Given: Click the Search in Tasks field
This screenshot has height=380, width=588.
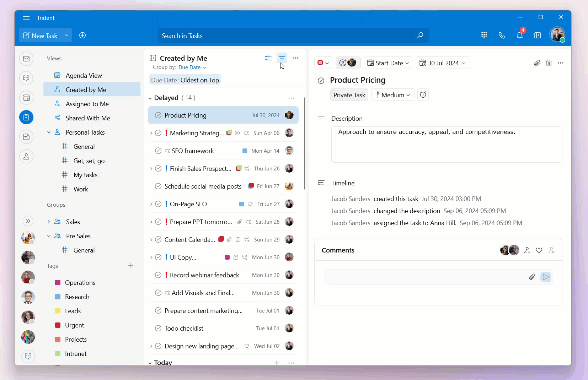Looking at the screenshot, I should click(x=293, y=36).
